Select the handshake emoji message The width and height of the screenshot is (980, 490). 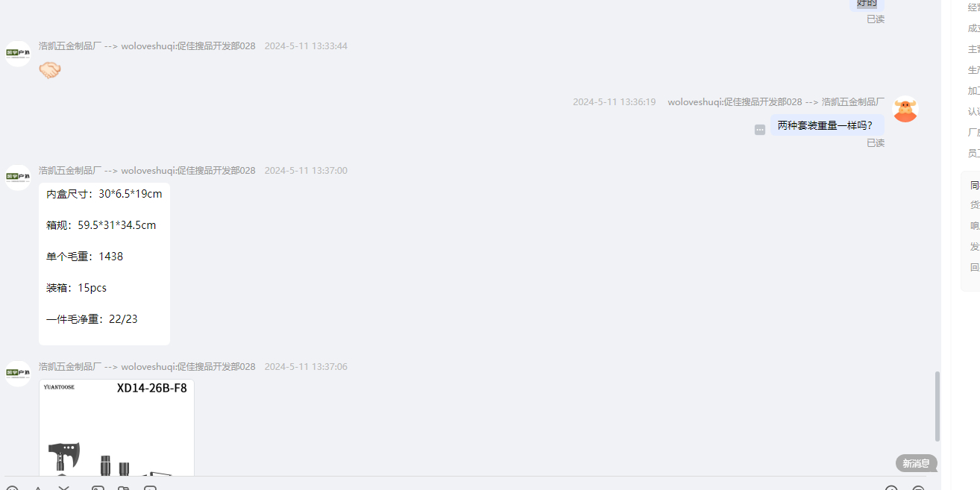[x=50, y=71]
